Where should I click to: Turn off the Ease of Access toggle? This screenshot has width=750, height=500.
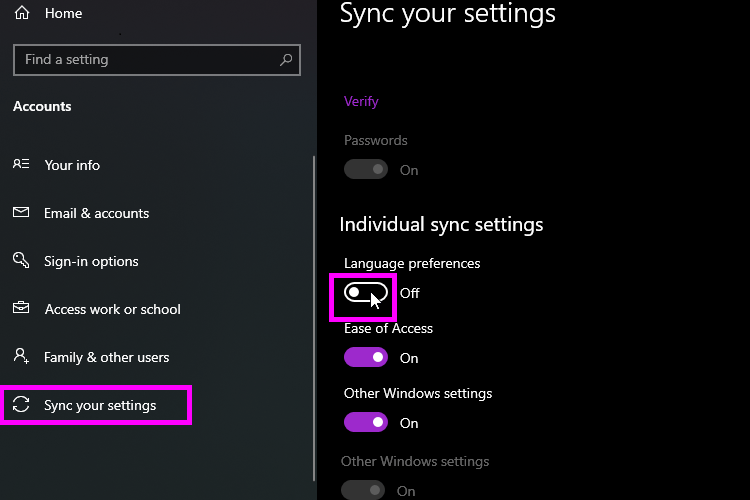366,357
